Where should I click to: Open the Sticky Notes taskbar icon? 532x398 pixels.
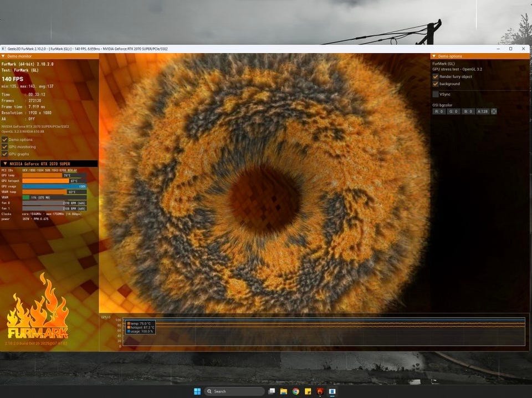[x=308, y=391]
